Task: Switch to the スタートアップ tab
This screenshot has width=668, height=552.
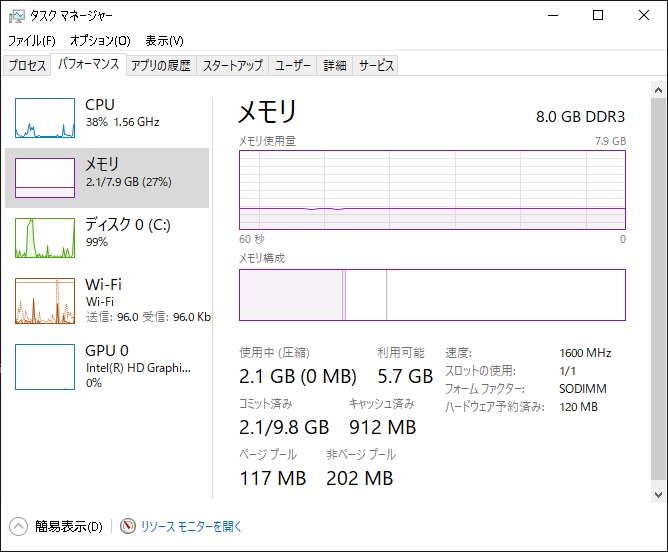Action: pyautogui.click(x=232, y=66)
